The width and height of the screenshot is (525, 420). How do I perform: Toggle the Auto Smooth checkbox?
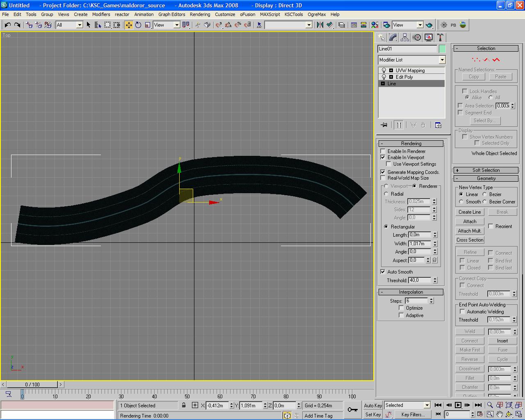tap(383, 272)
